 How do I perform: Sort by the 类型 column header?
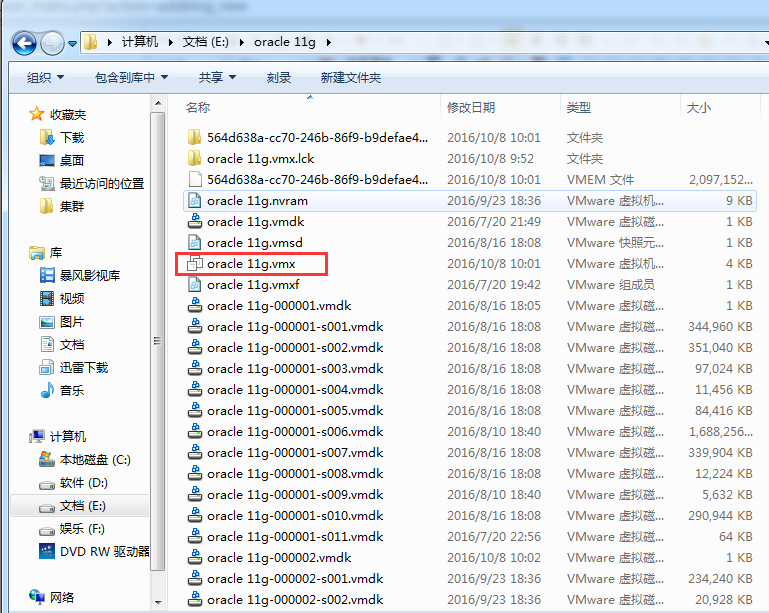click(x=579, y=107)
